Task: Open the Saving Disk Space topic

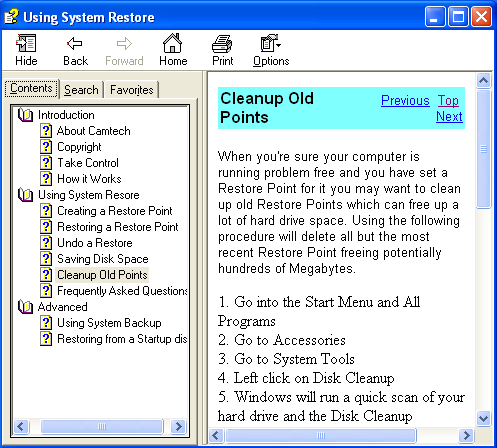Action: [103, 259]
